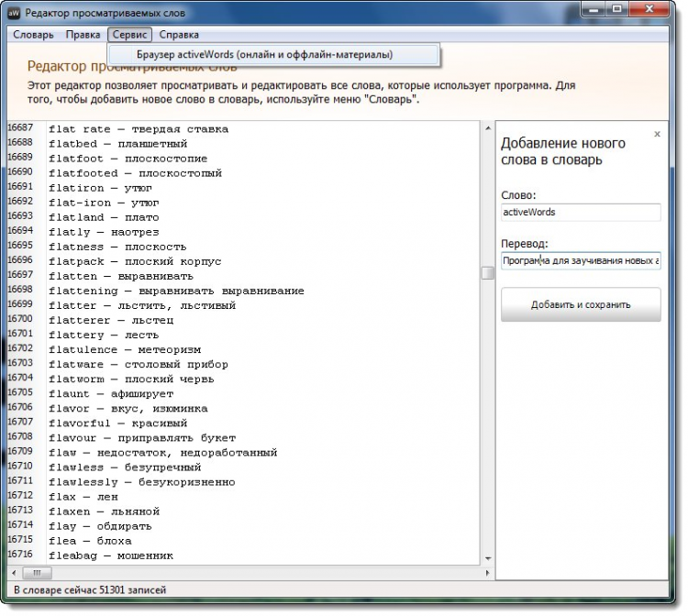The image size is (688, 616).
Task: Maximize the editor window
Action: click(617, 9)
